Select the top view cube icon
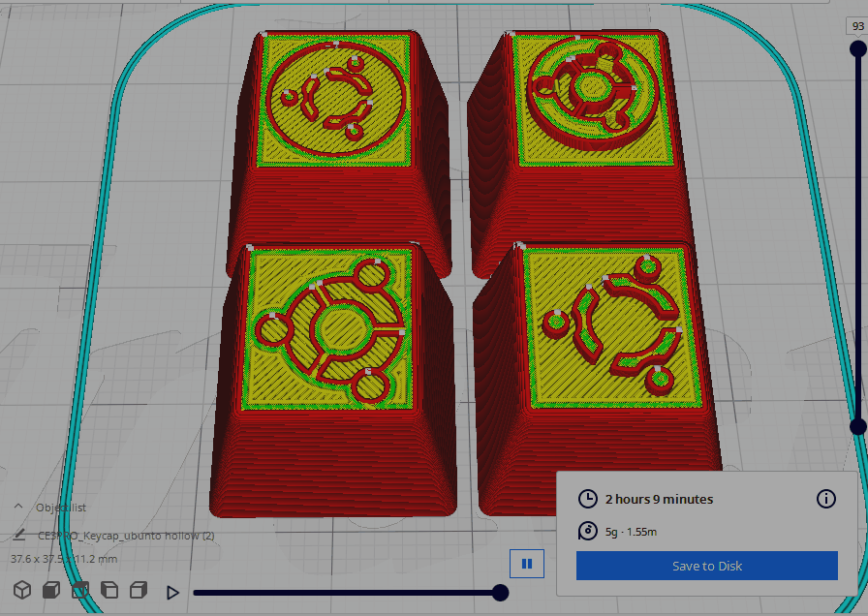868x616 pixels. click(x=80, y=590)
